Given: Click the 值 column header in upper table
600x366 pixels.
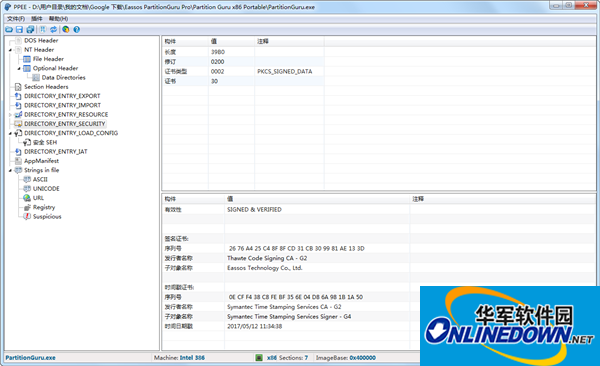Looking at the screenshot, I should (232, 41).
